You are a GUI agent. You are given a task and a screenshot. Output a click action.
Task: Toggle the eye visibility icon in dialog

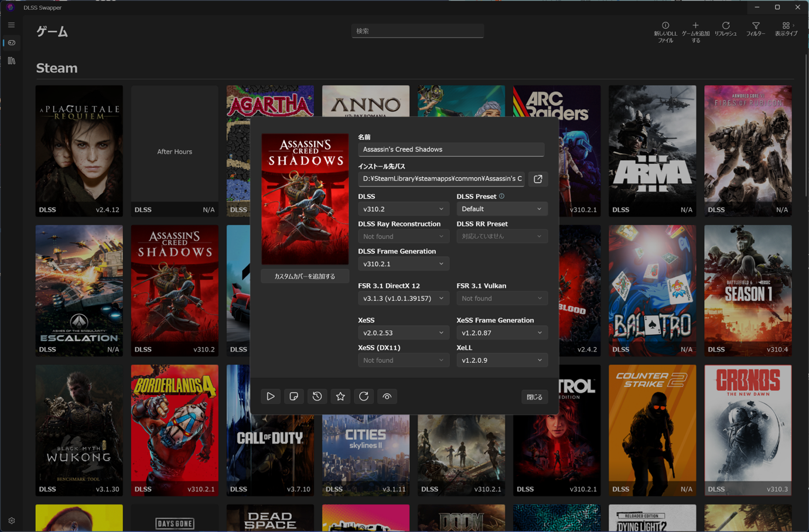pyautogui.click(x=387, y=397)
